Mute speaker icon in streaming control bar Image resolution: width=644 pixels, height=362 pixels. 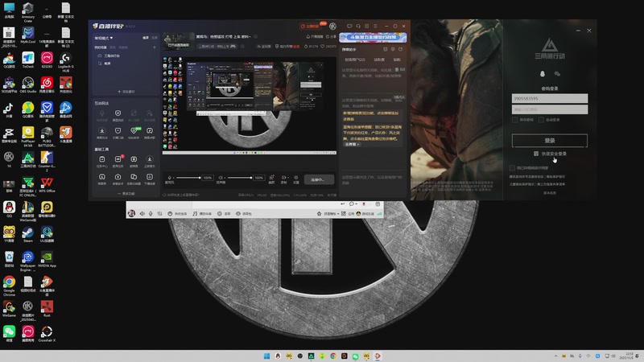[x=221, y=178]
